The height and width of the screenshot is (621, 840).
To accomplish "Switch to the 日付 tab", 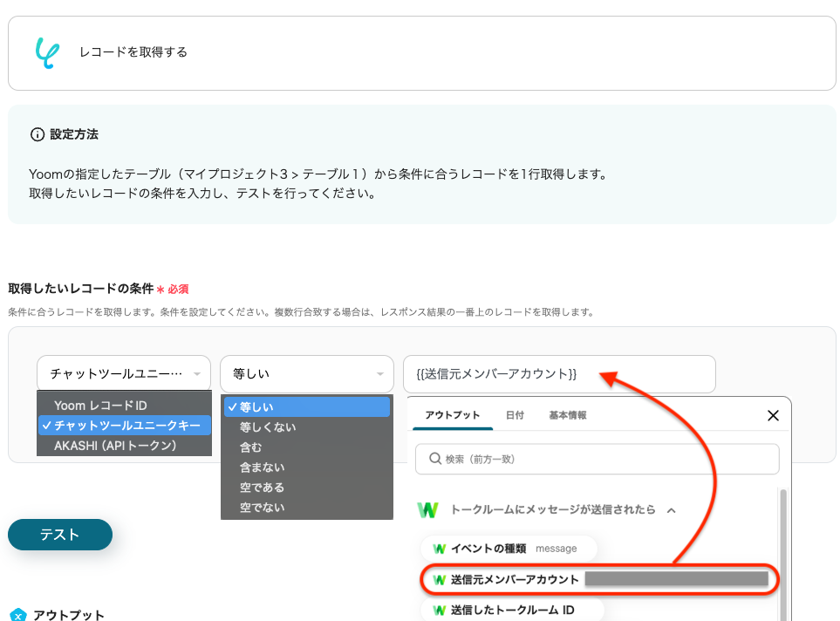I will click(x=515, y=415).
